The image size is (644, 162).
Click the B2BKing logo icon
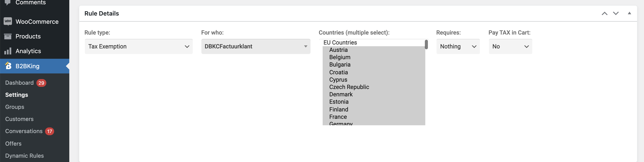[8, 65]
